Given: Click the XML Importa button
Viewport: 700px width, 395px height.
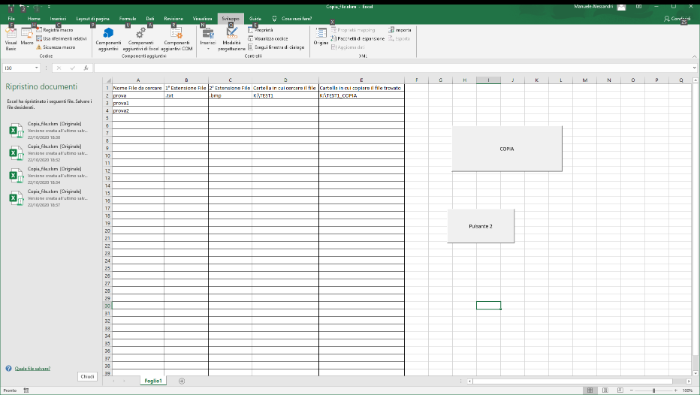Looking at the screenshot, I should tap(400, 30).
